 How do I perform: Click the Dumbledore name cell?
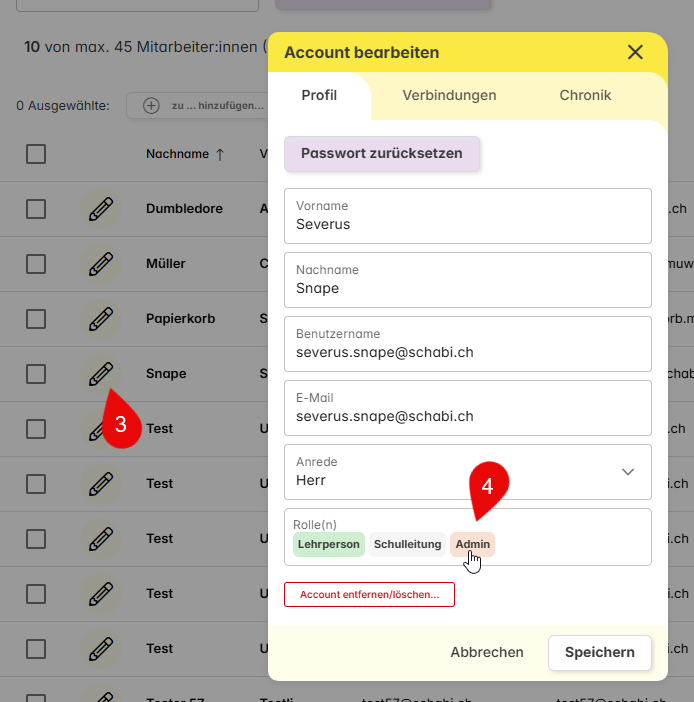(x=184, y=209)
